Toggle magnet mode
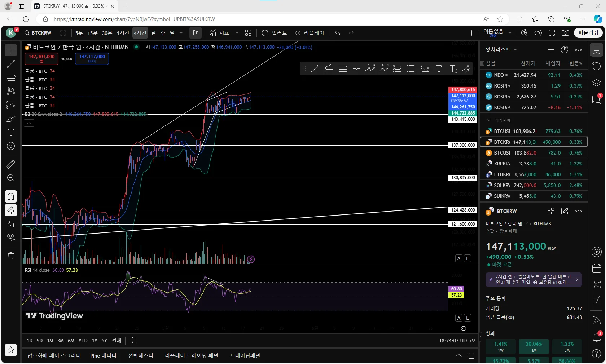 tap(11, 196)
